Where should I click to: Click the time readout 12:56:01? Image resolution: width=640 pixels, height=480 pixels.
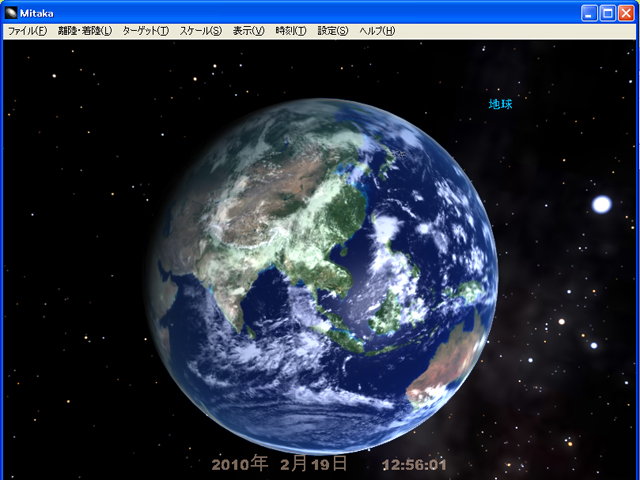click(x=414, y=465)
